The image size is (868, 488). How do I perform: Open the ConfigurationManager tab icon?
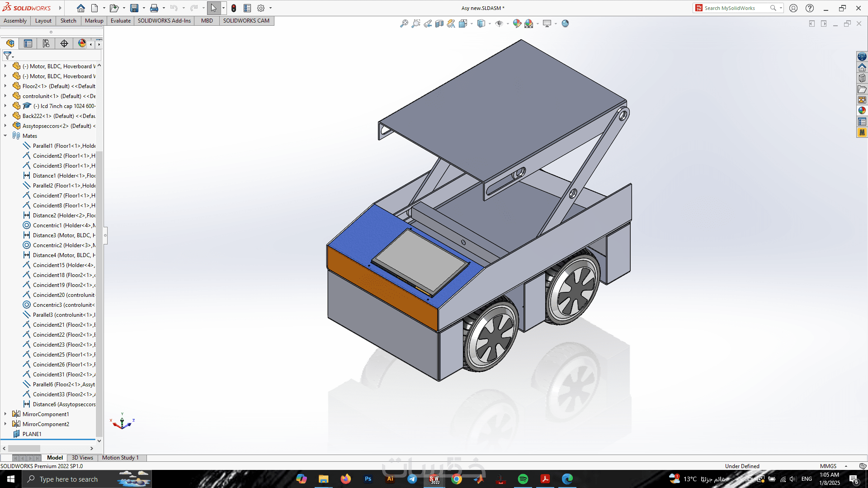(46, 43)
